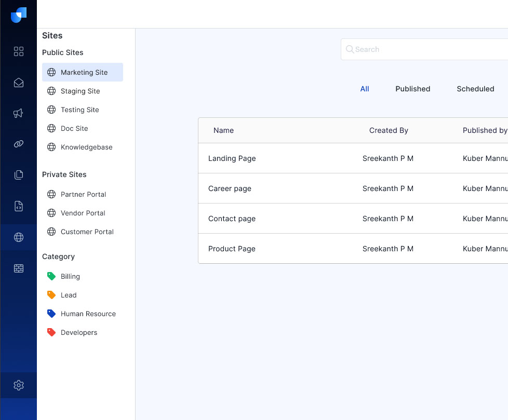
Task: Open the inbox envelope icon
Action: pos(19,83)
